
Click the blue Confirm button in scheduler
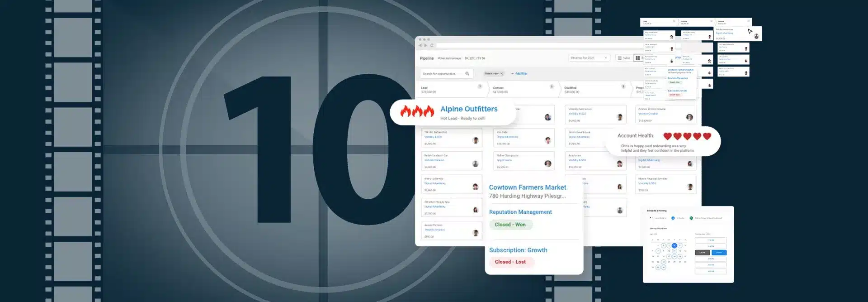click(x=719, y=253)
